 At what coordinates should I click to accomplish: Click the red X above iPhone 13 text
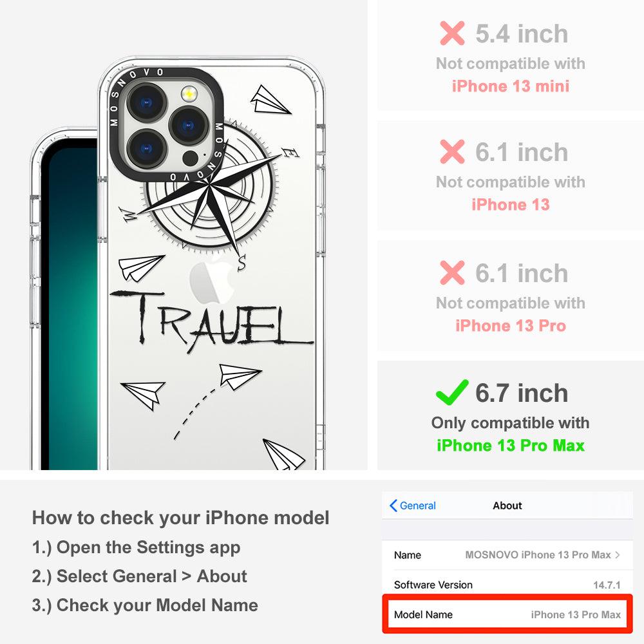tap(452, 151)
